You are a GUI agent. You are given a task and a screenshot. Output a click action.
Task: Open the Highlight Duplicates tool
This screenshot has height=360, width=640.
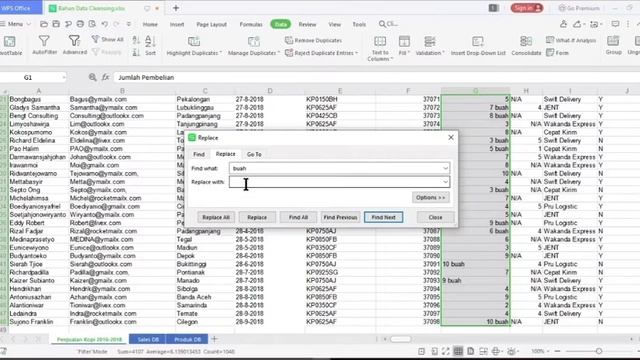tap(194, 45)
